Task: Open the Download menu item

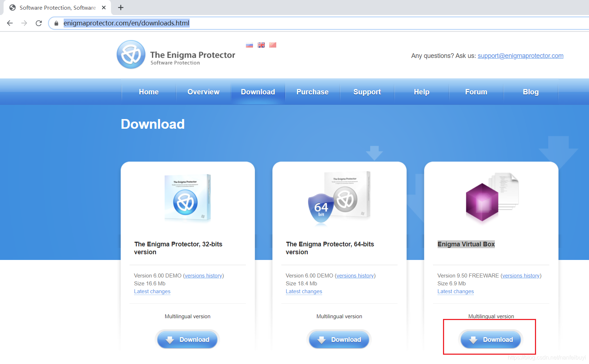Action: coord(258,92)
